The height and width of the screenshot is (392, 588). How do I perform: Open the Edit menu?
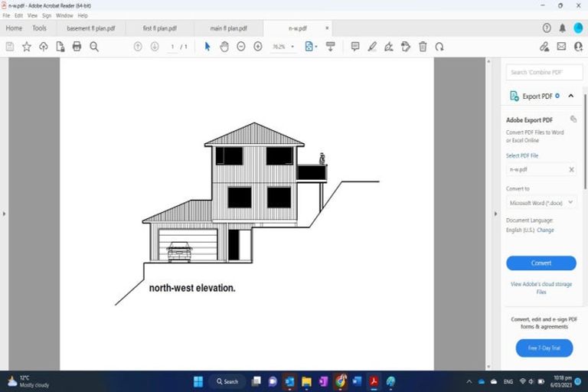click(x=18, y=15)
